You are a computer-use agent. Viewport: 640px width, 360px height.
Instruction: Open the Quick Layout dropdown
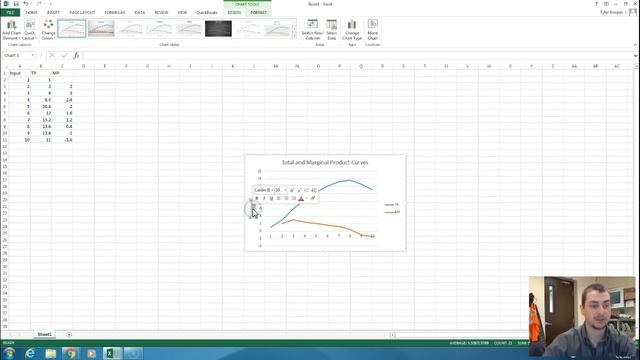[29, 30]
